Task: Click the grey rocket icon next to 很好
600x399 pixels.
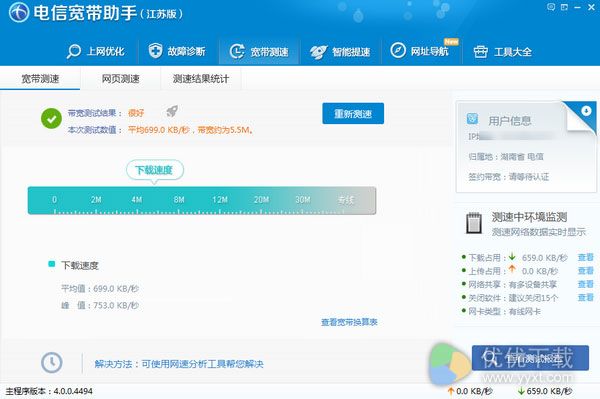Action: point(172,111)
